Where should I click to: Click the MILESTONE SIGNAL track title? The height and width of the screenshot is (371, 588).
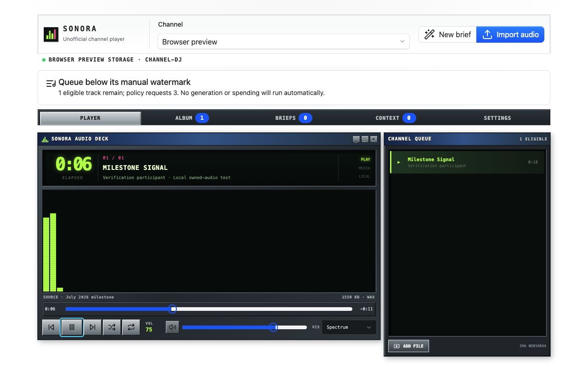pyautogui.click(x=135, y=168)
